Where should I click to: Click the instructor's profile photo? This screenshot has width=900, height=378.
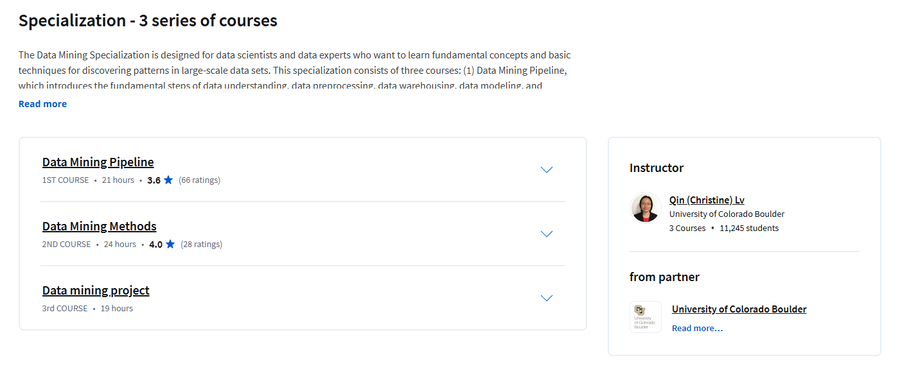click(645, 208)
